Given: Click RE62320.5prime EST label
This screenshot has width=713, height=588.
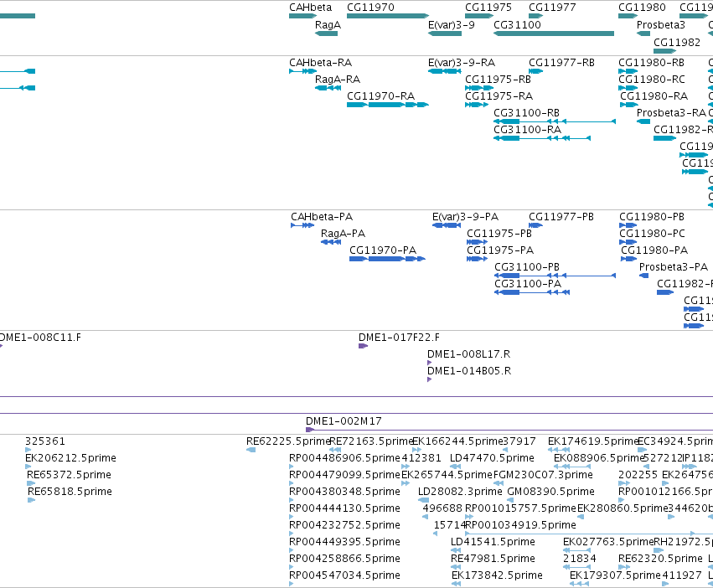Looking at the screenshot, I should (x=660, y=559).
